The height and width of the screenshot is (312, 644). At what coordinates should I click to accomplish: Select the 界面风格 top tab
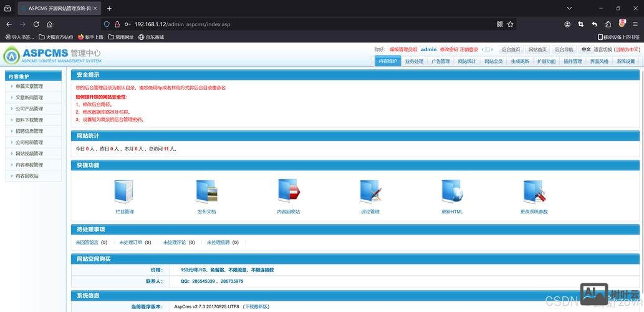[x=599, y=61]
